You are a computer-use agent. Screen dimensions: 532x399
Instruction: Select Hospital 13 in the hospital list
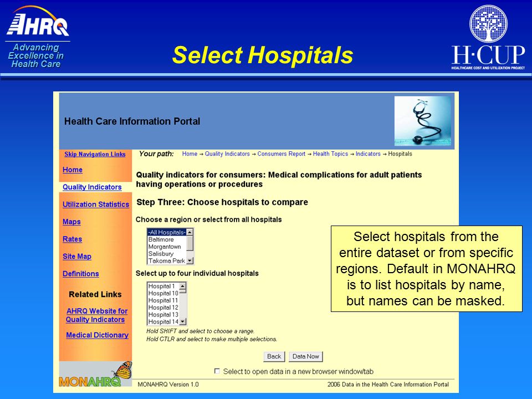(163, 315)
